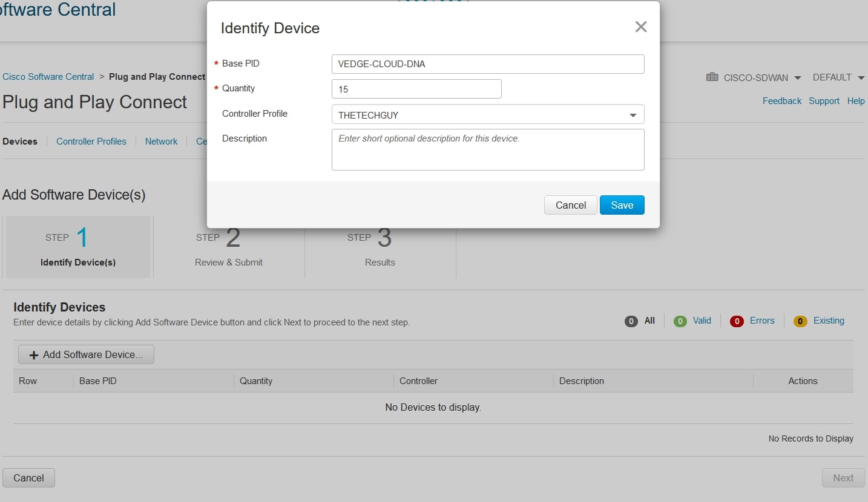
Task: Close the Identify Device dialog with X
Action: tap(641, 27)
